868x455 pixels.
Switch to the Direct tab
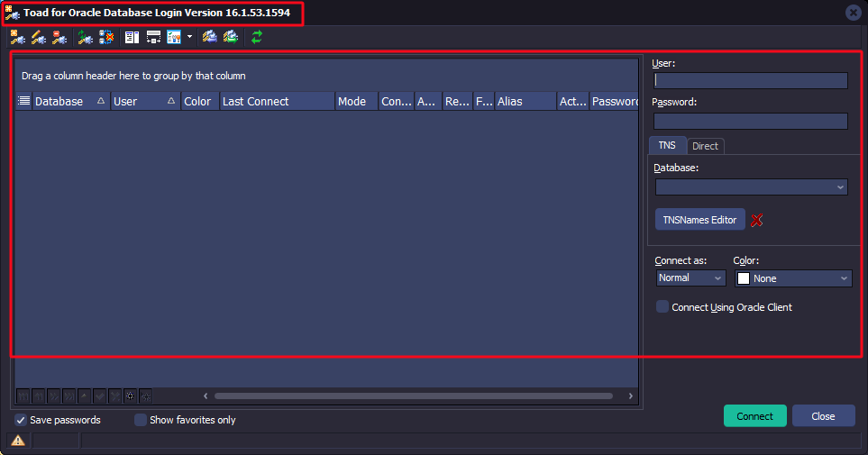(705, 146)
